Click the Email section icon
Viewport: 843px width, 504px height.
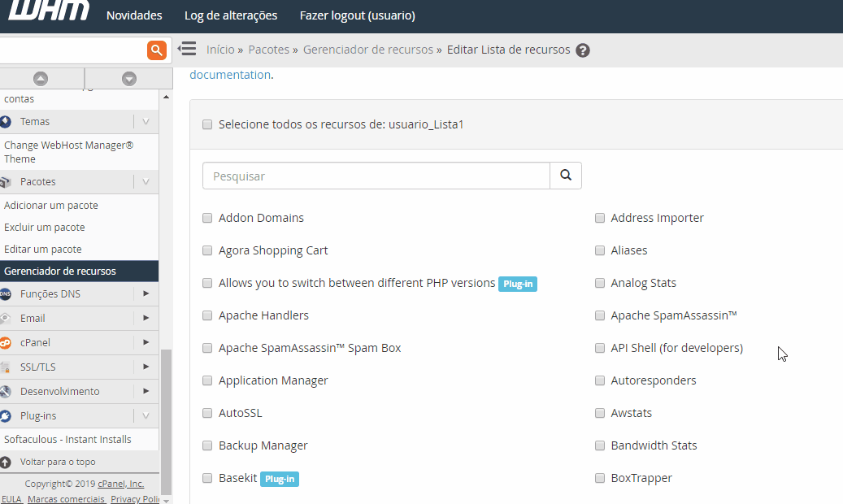pyautogui.click(x=6, y=318)
